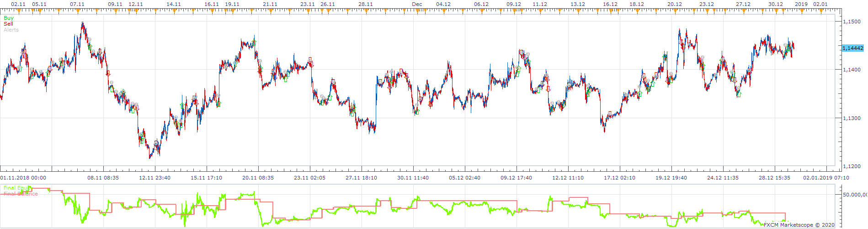868x229 pixels.
Task: Click the orange marker under 02.11
Action: [19, 10]
